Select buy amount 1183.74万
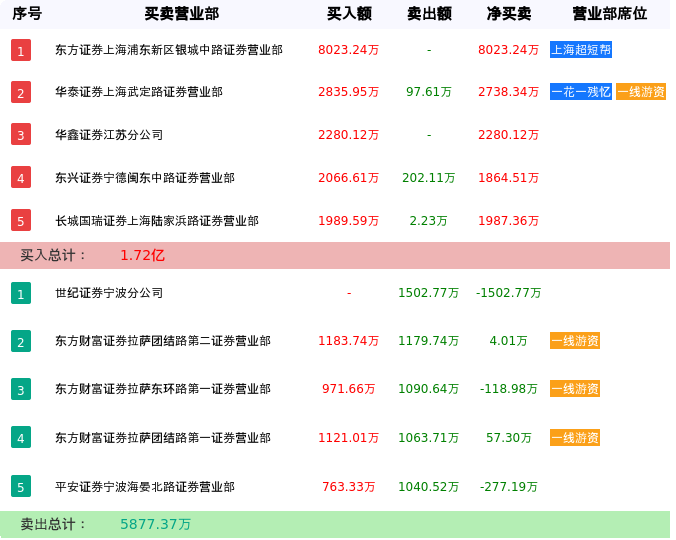Screen dimensions: 676x540 pyautogui.click(x=349, y=341)
